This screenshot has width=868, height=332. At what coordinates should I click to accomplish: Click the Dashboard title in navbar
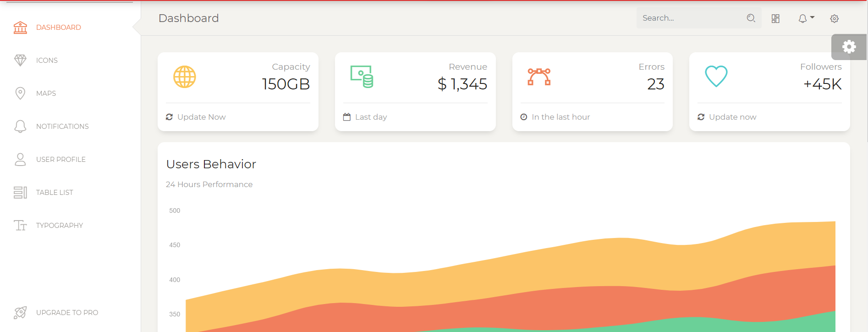coord(188,18)
